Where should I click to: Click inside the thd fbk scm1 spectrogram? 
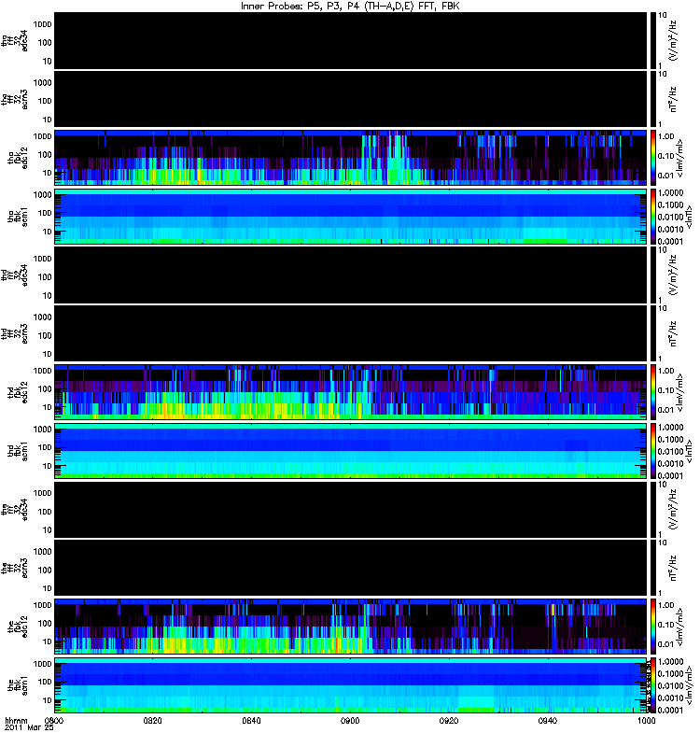351,451
